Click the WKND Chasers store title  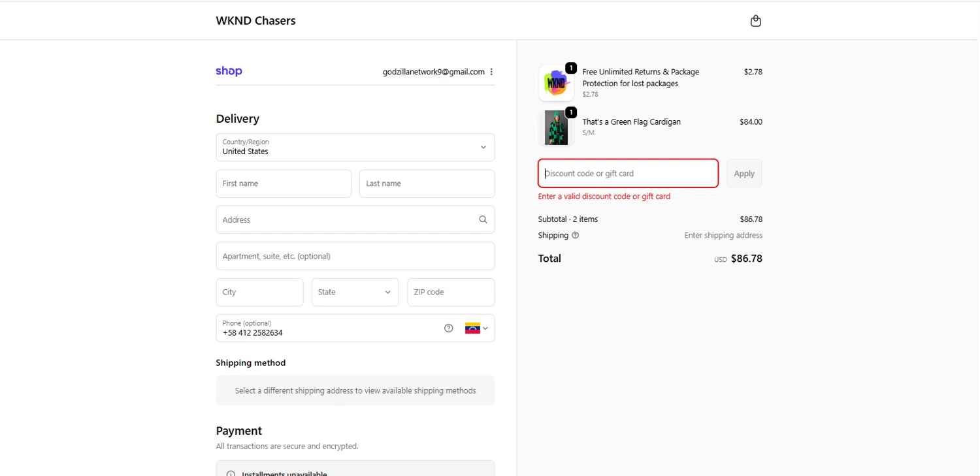(255, 21)
